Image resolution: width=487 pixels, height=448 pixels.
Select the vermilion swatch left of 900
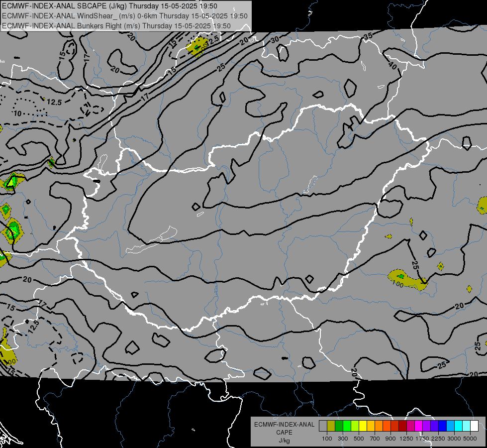coord(387,426)
